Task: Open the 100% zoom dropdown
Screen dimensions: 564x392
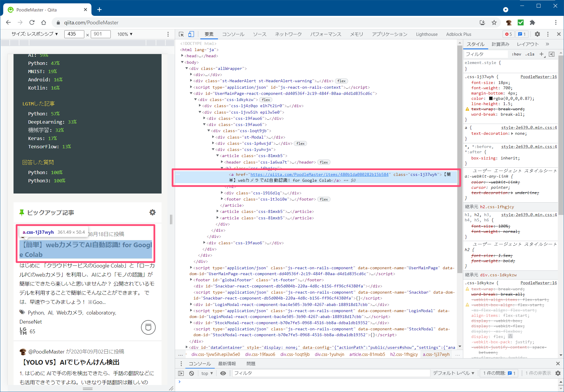Action: [x=125, y=34]
